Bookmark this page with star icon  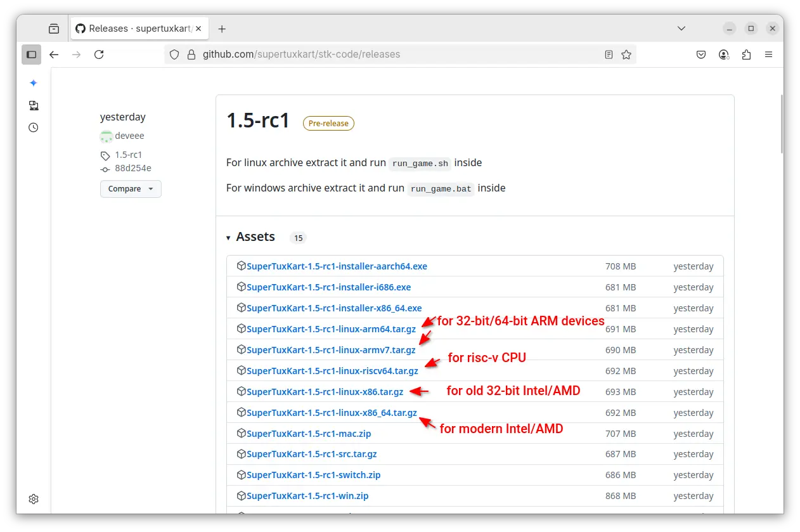pos(626,55)
